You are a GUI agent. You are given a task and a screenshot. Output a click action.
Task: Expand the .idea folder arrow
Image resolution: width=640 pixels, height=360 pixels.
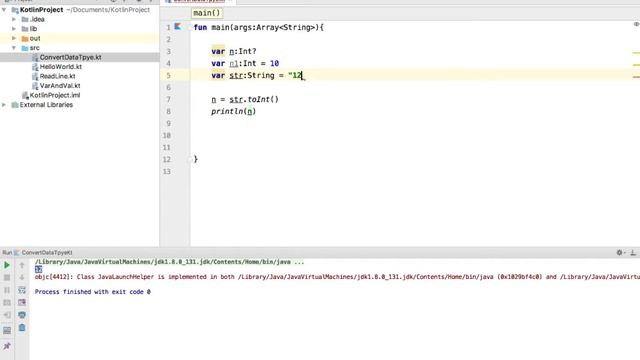tap(14, 19)
